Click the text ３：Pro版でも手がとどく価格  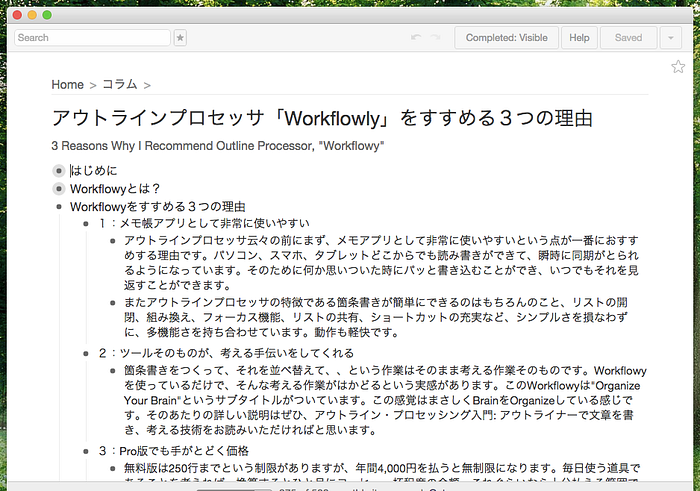174,451
